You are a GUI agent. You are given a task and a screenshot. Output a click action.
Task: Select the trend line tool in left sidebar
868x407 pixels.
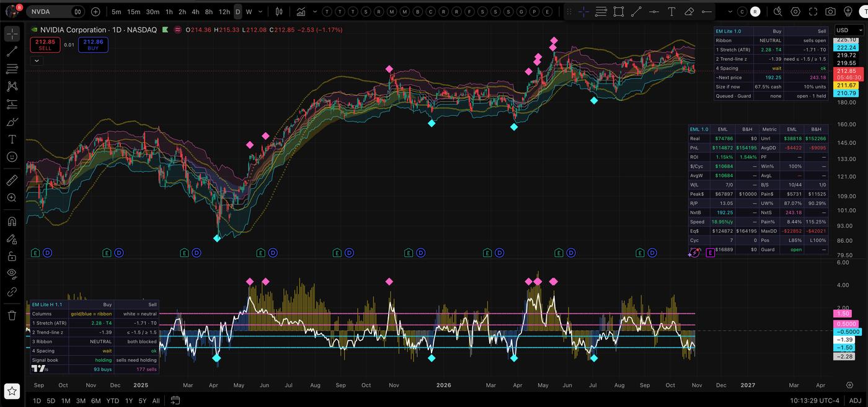[12, 51]
